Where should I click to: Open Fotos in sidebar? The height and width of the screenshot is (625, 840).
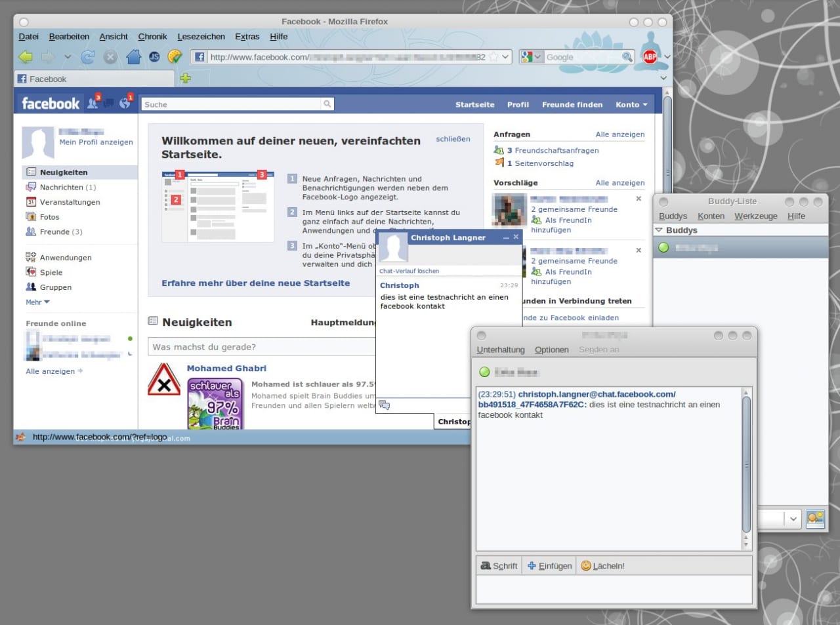click(x=49, y=217)
